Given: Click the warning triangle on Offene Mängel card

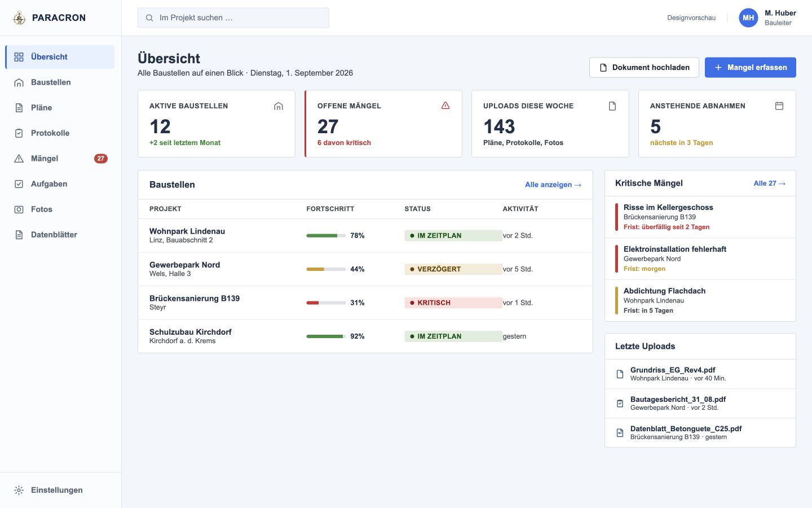Looking at the screenshot, I should 445,106.
